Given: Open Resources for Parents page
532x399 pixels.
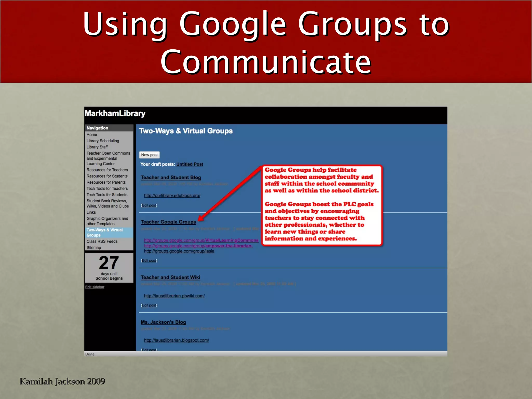Looking at the screenshot, I should click(106, 182).
